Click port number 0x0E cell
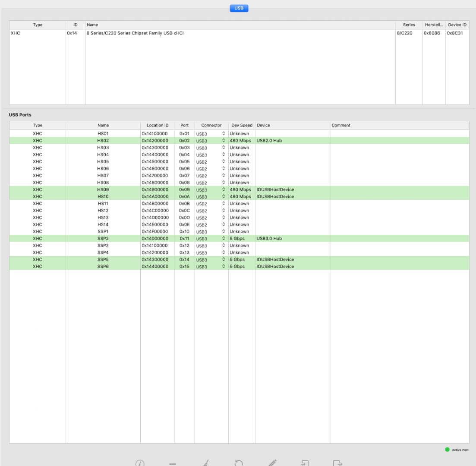This screenshot has width=476, height=466. 184,224
